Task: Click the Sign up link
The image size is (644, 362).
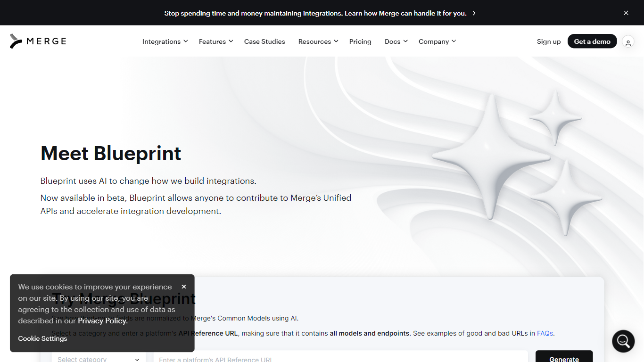Action: [x=549, y=41]
